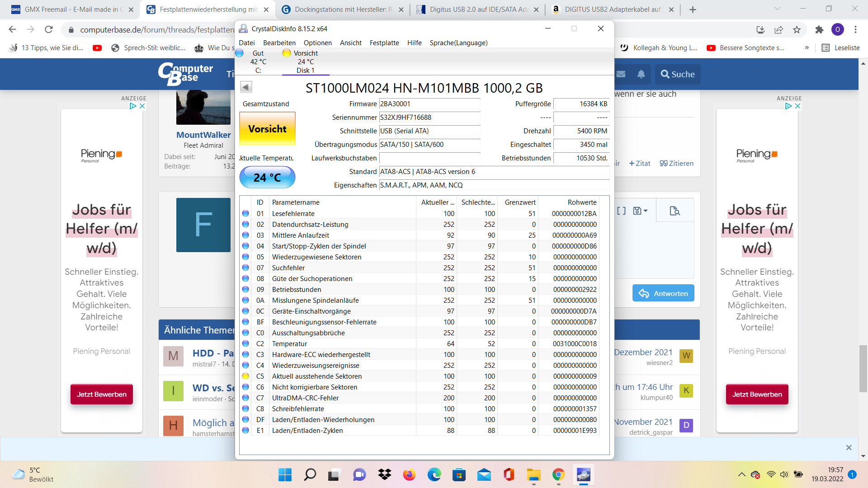The width and height of the screenshot is (868, 488).
Task: Open Firefox from the taskbar
Action: click(409, 474)
